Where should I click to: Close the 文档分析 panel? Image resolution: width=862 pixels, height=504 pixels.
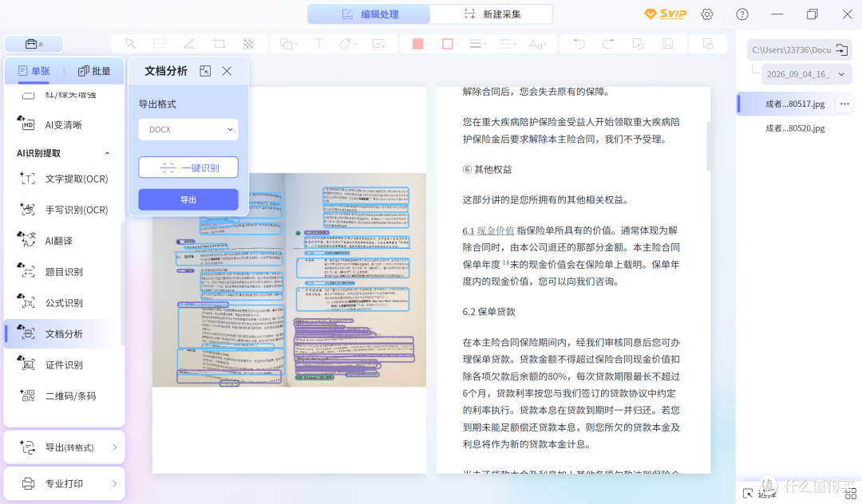point(227,71)
